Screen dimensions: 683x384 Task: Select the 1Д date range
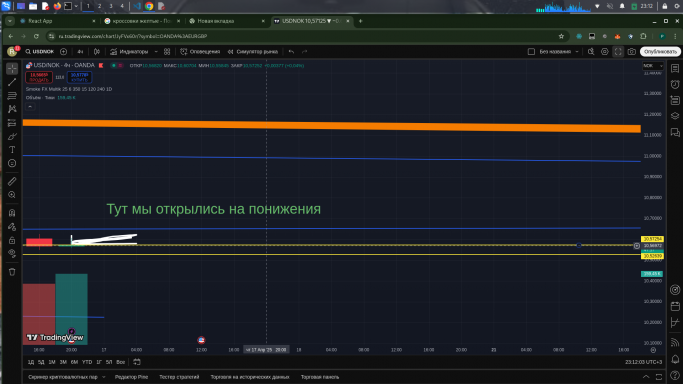(x=30, y=362)
